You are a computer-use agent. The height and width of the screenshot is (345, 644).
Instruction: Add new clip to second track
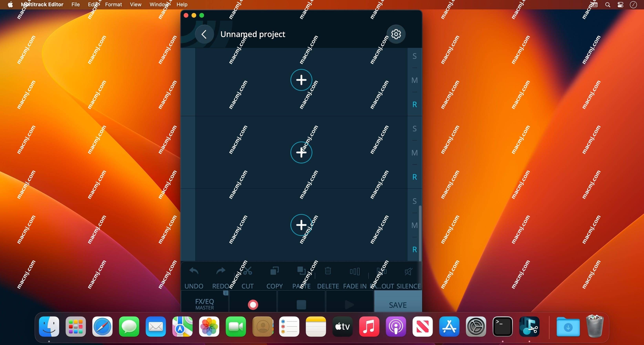point(301,152)
